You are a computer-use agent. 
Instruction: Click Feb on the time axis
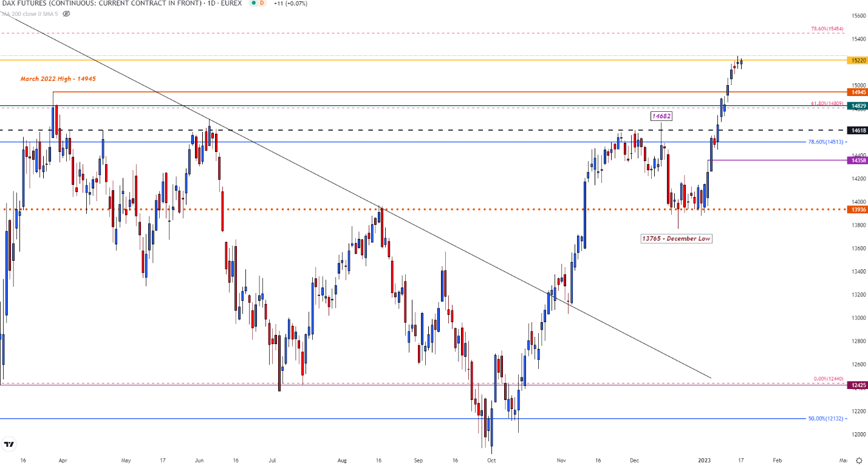776,461
